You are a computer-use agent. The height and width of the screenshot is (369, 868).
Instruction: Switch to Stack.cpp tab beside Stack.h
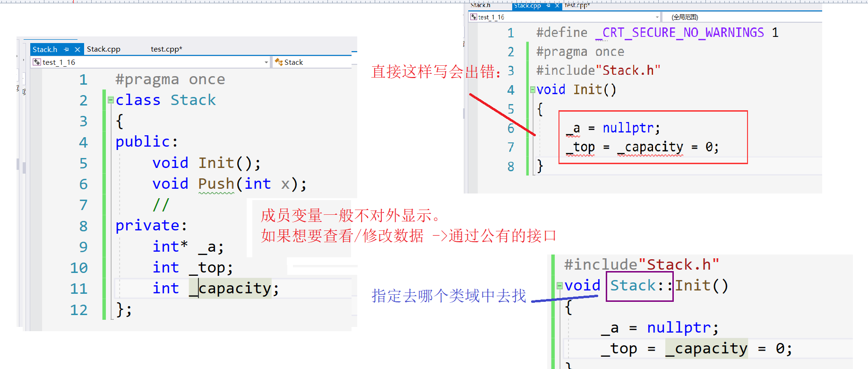[103, 49]
